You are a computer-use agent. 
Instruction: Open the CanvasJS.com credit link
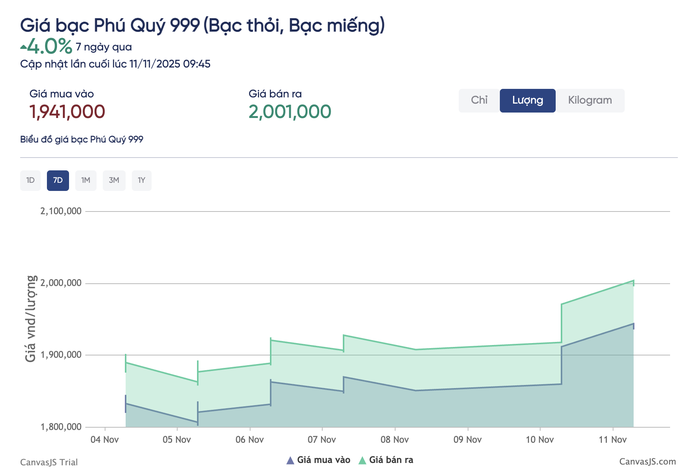point(648,462)
